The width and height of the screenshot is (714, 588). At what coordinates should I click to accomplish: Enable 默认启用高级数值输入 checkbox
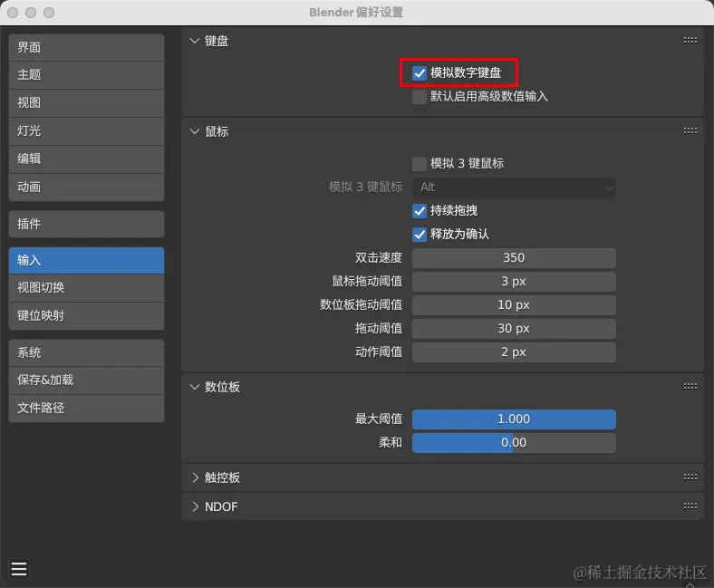[420, 97]
